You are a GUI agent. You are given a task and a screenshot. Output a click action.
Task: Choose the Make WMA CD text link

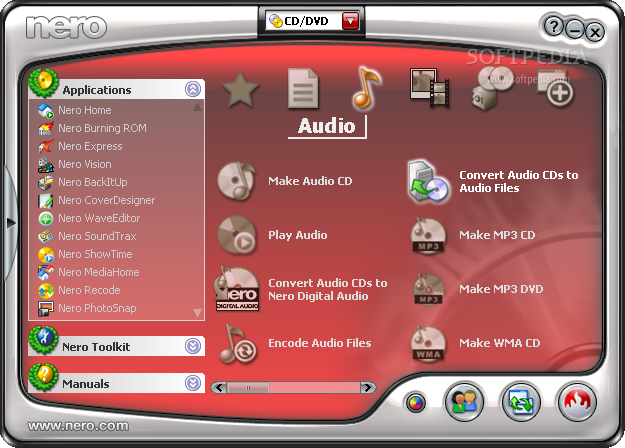499,343
